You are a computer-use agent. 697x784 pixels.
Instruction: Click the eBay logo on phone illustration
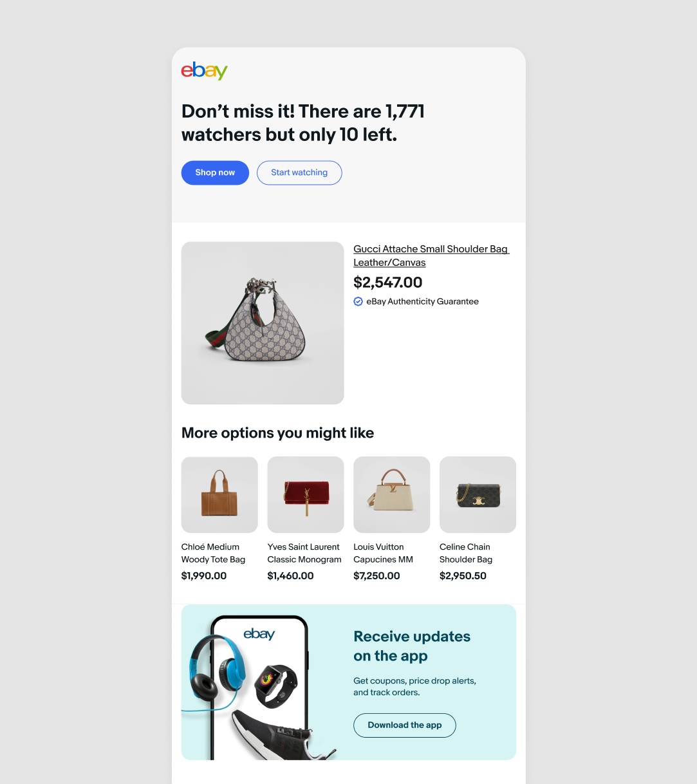point(259,634)
